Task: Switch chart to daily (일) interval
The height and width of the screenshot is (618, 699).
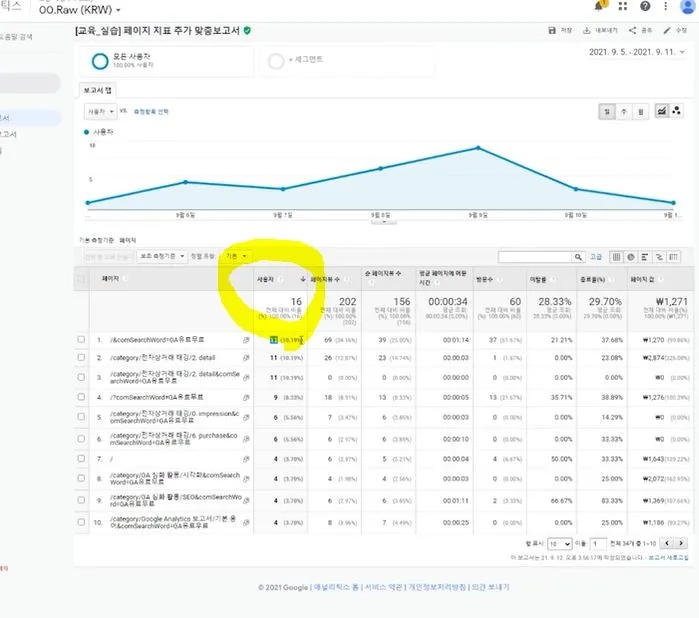Action: 607,111
